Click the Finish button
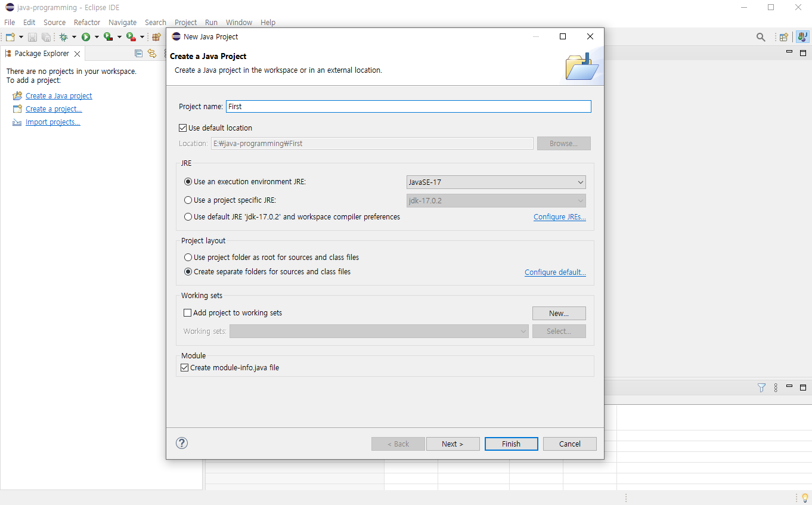Viewport: 812px width, 505px height. [511, 444]
